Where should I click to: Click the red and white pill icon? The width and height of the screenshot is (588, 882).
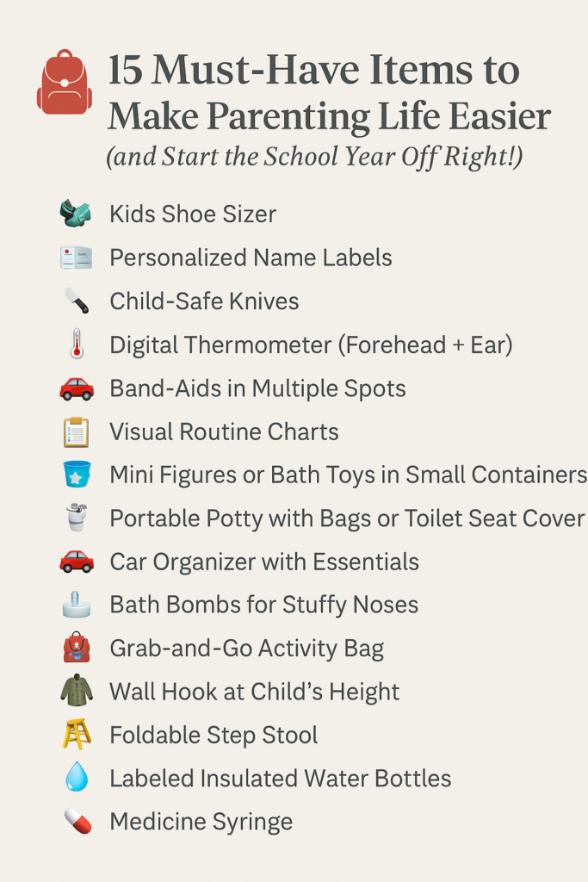click(x=76, y=822)
